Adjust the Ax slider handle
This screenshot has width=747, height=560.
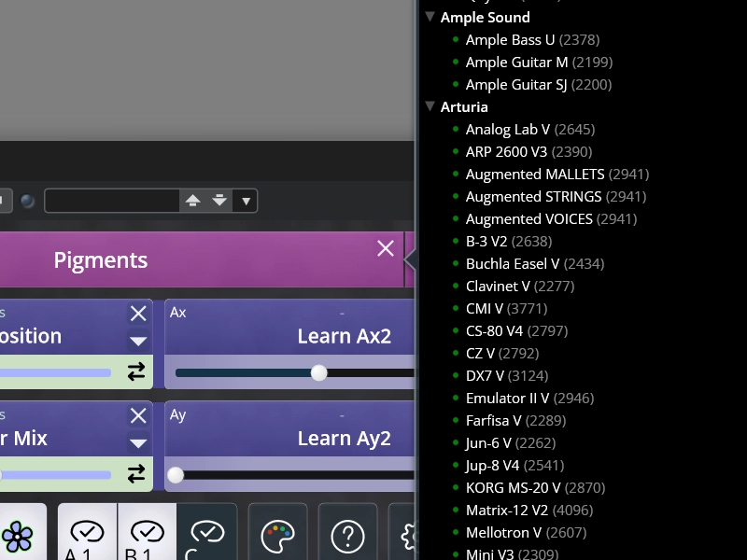point(318,372)
